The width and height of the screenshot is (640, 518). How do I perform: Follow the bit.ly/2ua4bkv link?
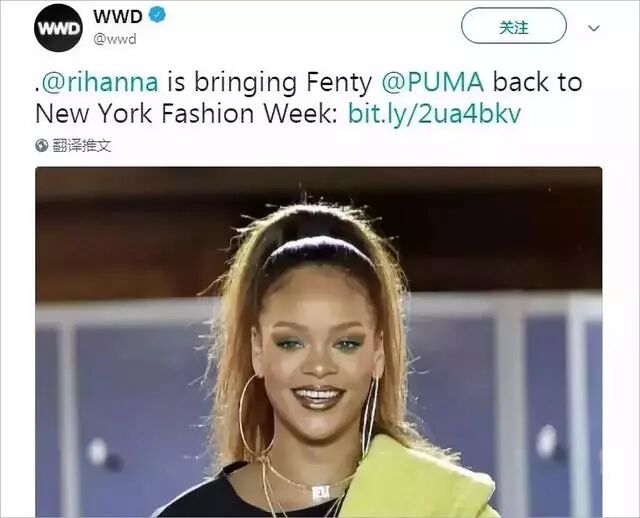coord(434,113)
